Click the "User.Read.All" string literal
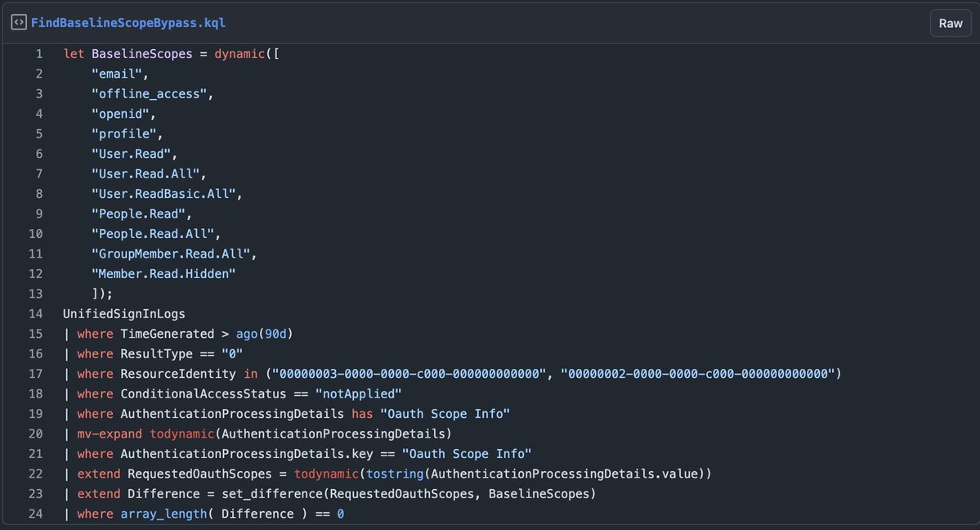 pyautogui.click(x=145, y=174)
